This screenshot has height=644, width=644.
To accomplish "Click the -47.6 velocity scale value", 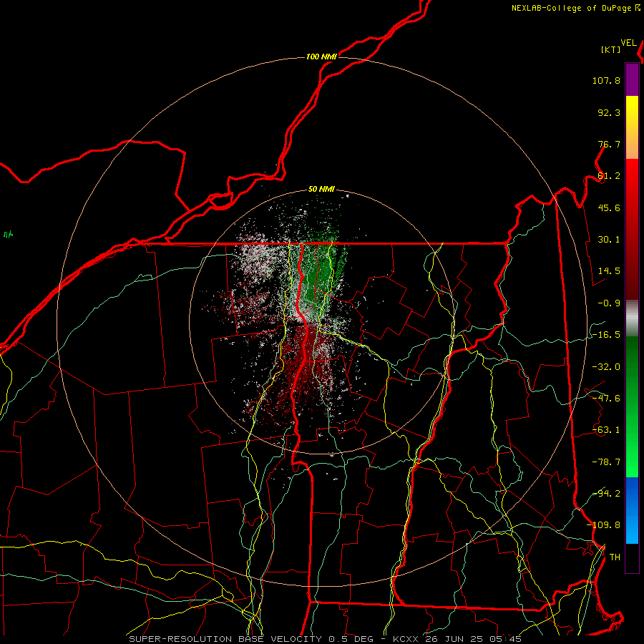I will pyautogui.click(x=606, y=399).
